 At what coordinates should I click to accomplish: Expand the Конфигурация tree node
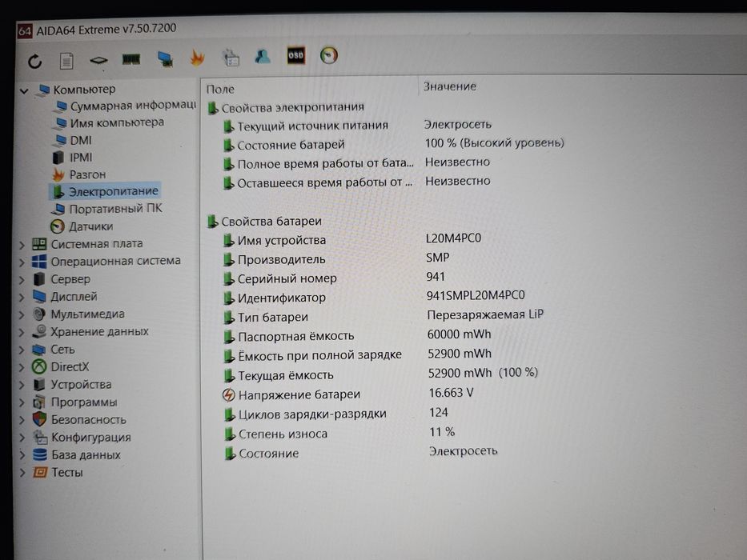coord(22,438)
